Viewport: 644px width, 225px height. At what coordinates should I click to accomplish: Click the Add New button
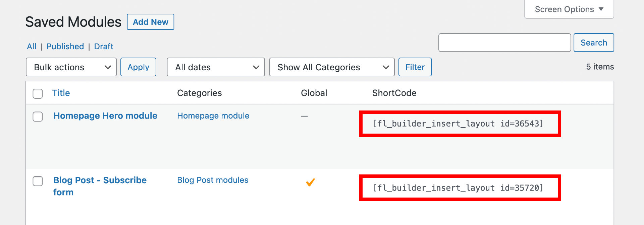point(150,22)
